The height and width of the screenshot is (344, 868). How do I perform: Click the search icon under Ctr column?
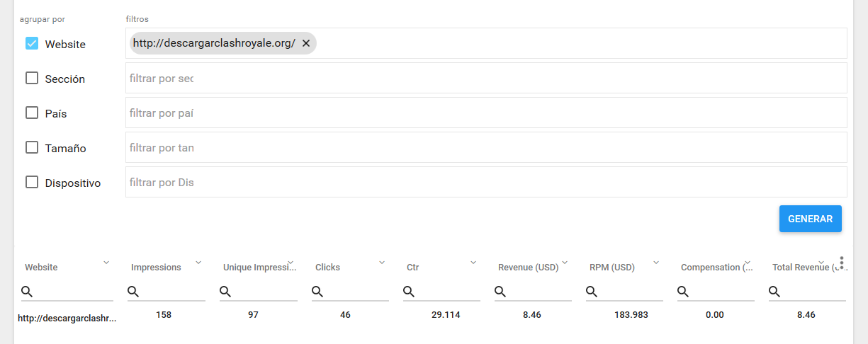409,292
